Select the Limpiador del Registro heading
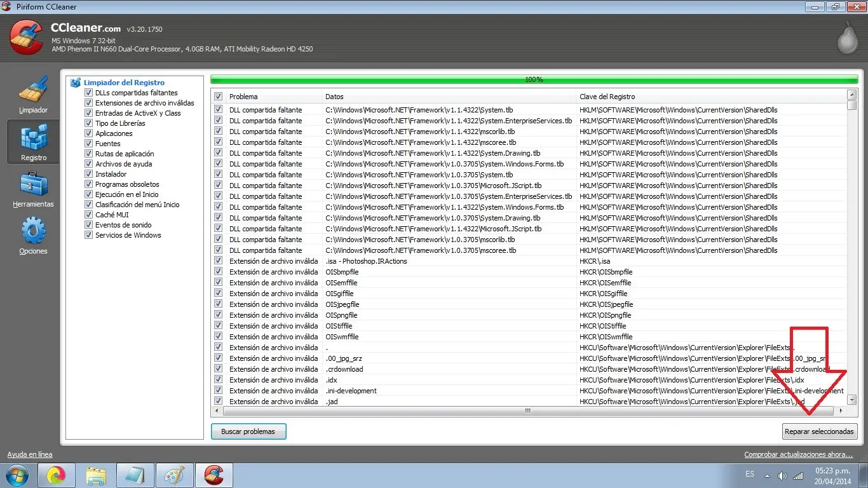This screenshot has height=488, width=868. click(124, 83)
